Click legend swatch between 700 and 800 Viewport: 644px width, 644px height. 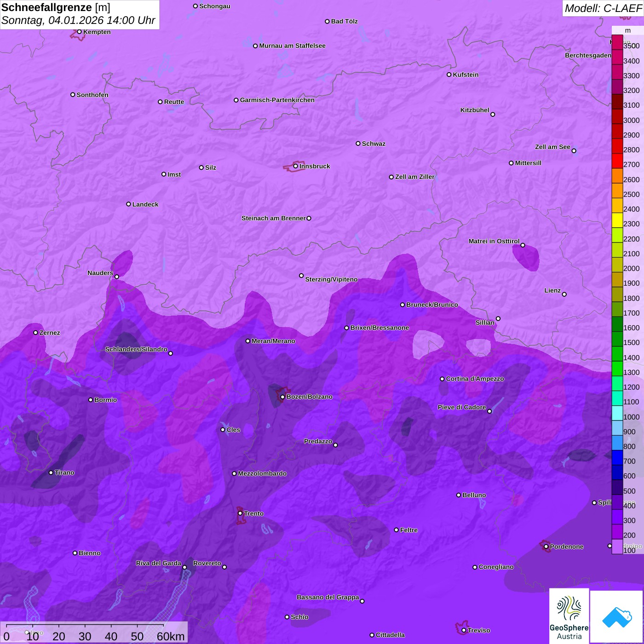tap(617, 458)
